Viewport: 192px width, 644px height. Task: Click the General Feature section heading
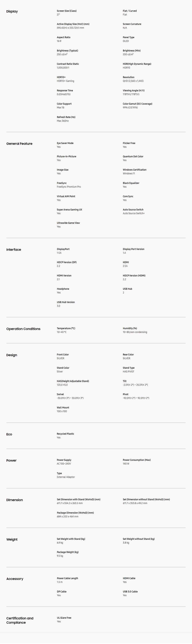19,144
